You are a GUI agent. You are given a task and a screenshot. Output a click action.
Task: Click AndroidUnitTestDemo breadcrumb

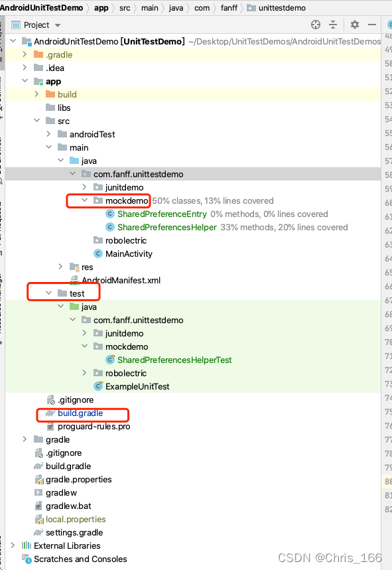point(41,8)
